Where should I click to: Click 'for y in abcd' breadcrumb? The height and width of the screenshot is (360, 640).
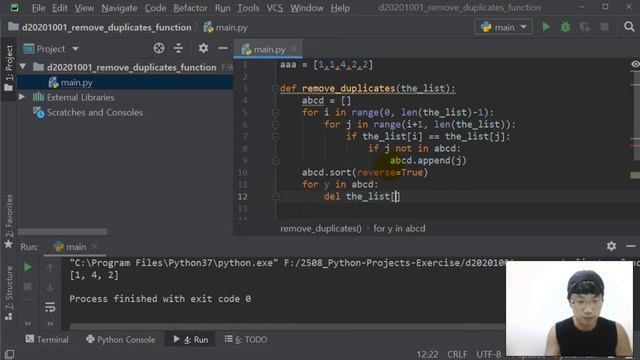click(x=399, y=229)
